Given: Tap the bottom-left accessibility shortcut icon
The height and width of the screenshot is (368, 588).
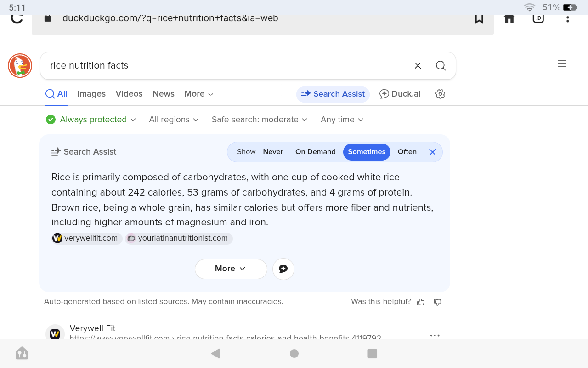Looking at the screenshot, I should click(22, 353).
